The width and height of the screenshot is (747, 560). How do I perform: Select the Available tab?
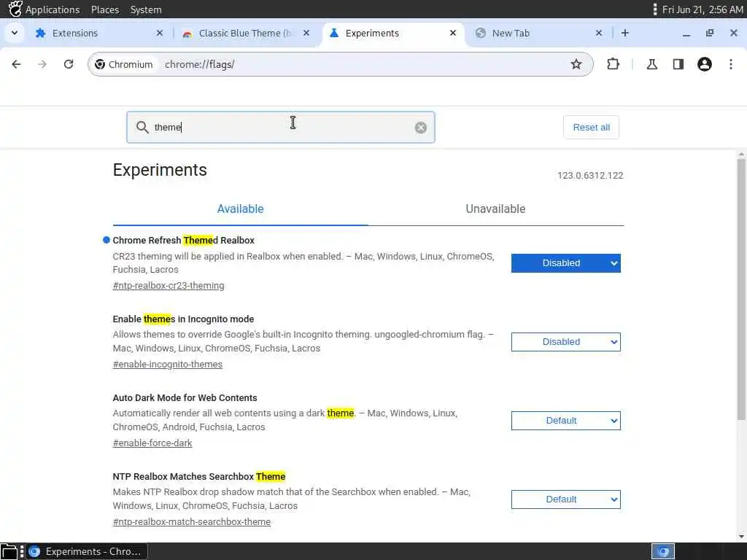(240, 209)
